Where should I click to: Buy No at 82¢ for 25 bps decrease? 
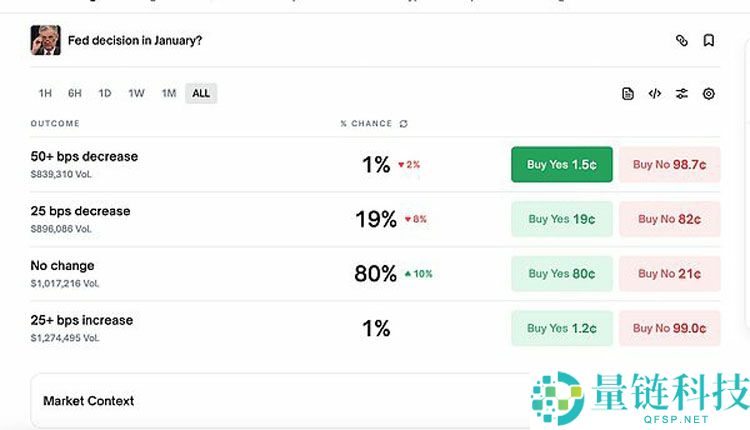669,219
